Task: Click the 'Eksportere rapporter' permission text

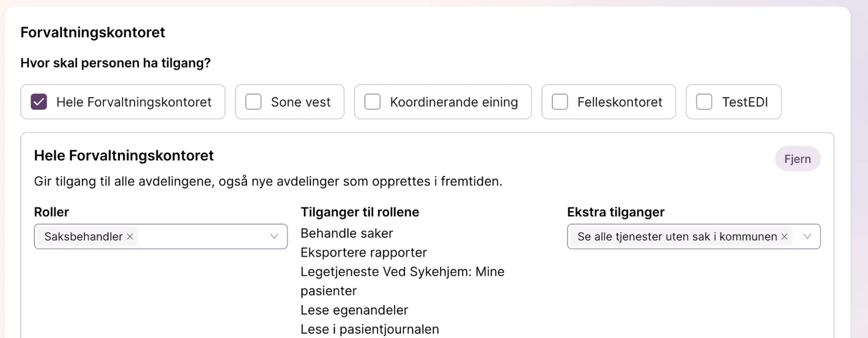Action: (364, 252)
